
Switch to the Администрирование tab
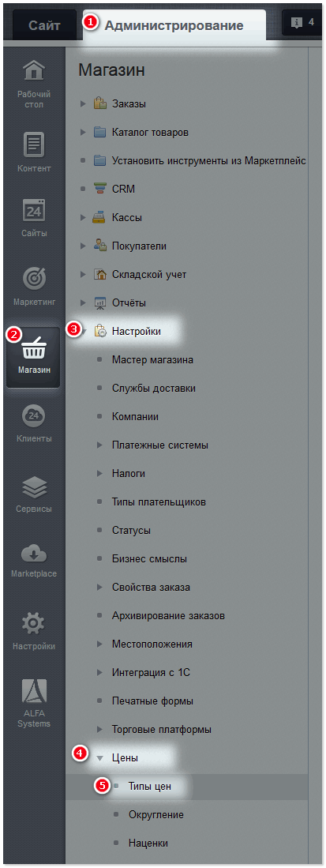174,25
